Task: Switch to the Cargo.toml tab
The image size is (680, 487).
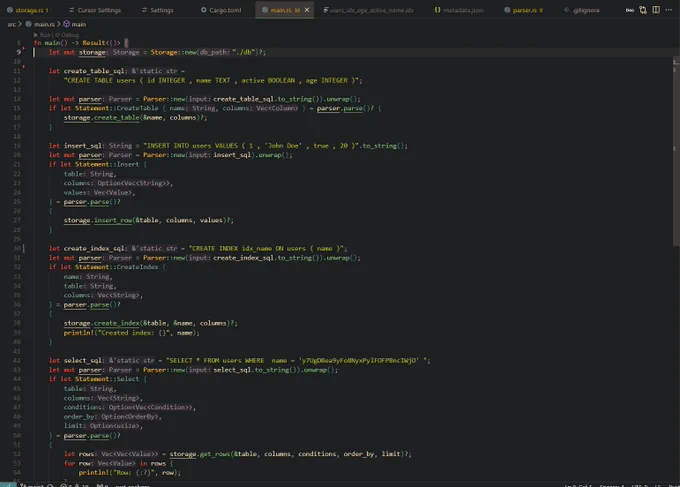Action: (x=221, y=10)
